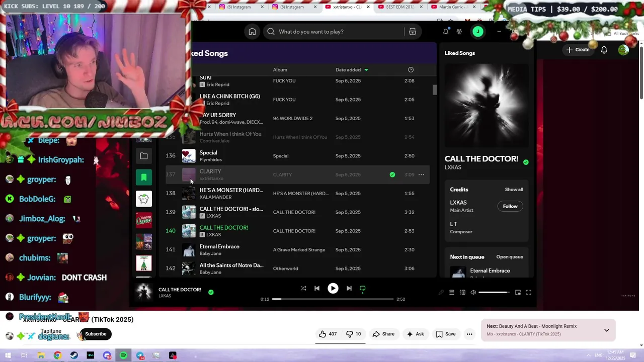This screenshot has width=644, height=362.
Task: Sort by Album column header
Action: click(280, 70)
